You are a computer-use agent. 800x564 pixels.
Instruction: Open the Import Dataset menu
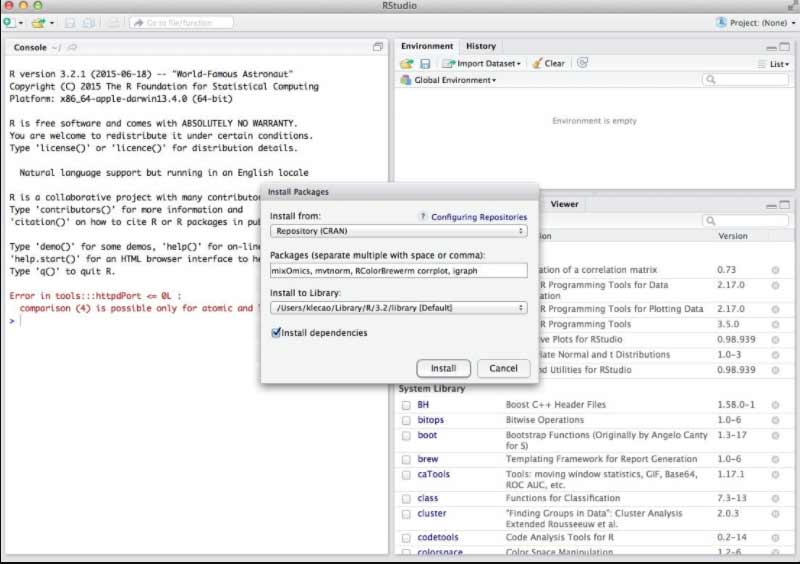[x=482, y=63]
